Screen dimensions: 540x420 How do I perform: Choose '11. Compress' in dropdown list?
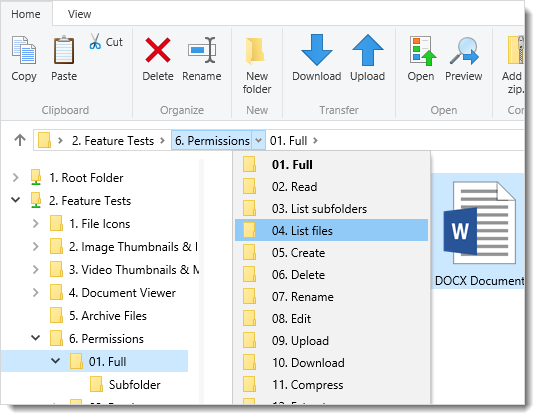tap(331, 385)
